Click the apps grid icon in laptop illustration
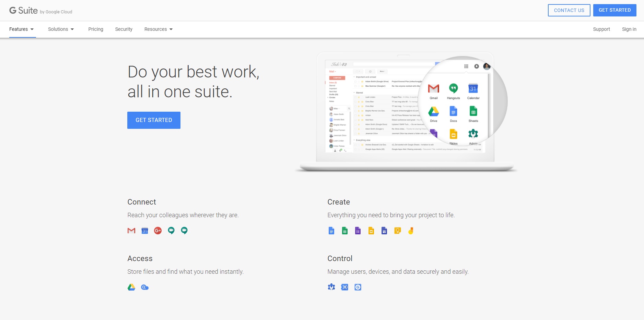 point(466,66)
